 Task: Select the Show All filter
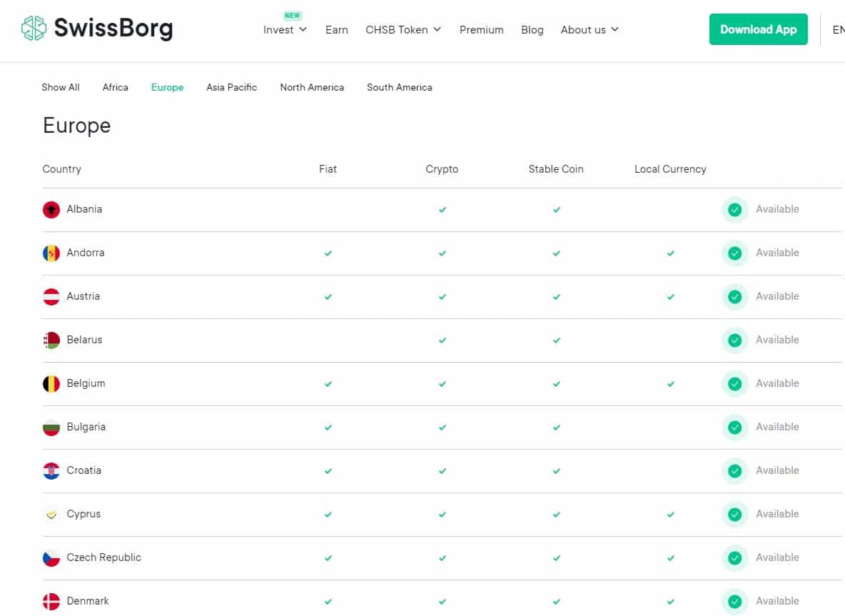pos(61,87)
